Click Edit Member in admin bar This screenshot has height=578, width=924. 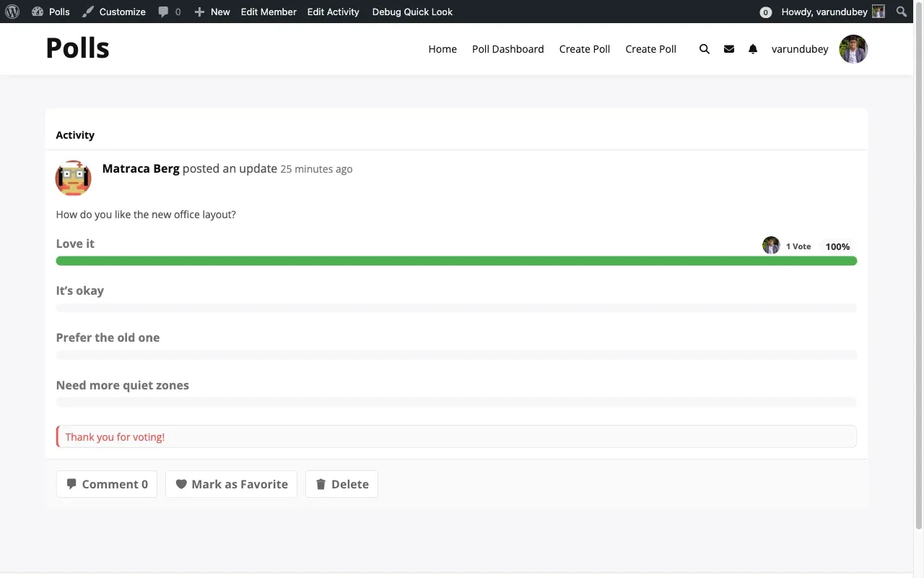pos(269,12)
